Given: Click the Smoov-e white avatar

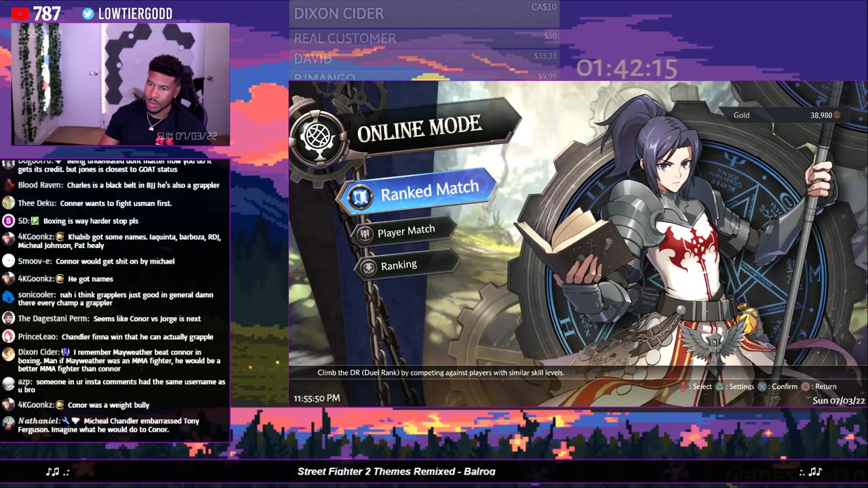Looking at the screenshot, I should click(8, 261).
